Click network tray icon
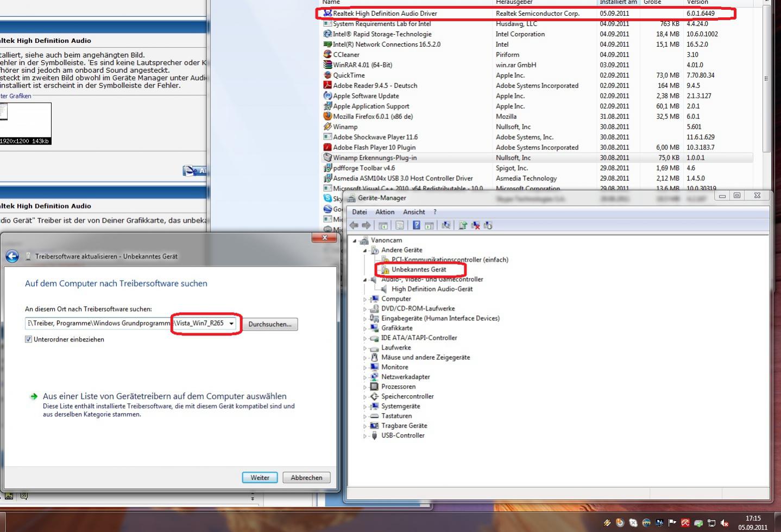 coord(711,523)
